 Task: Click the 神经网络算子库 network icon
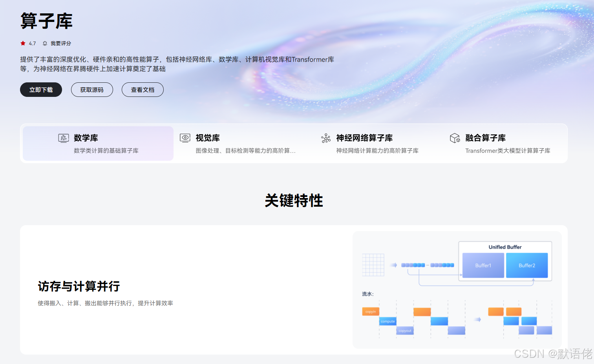click(x=325, y=138)
